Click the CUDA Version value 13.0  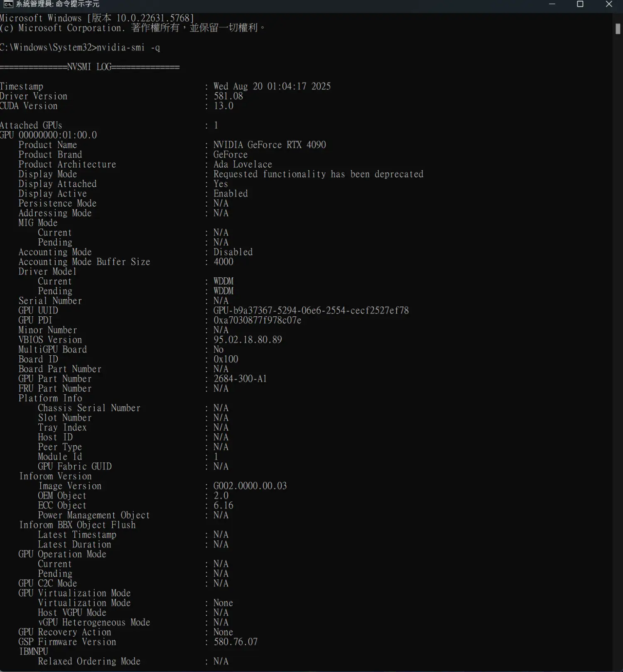[223, 106]
